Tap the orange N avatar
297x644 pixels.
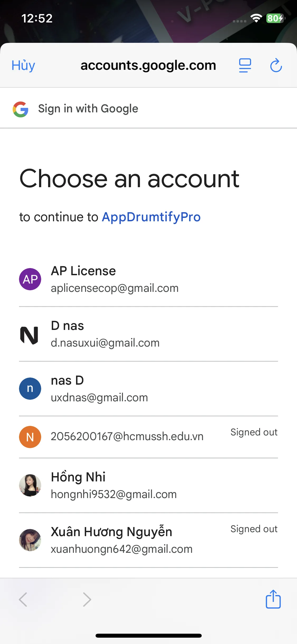(x=30, y=437)
